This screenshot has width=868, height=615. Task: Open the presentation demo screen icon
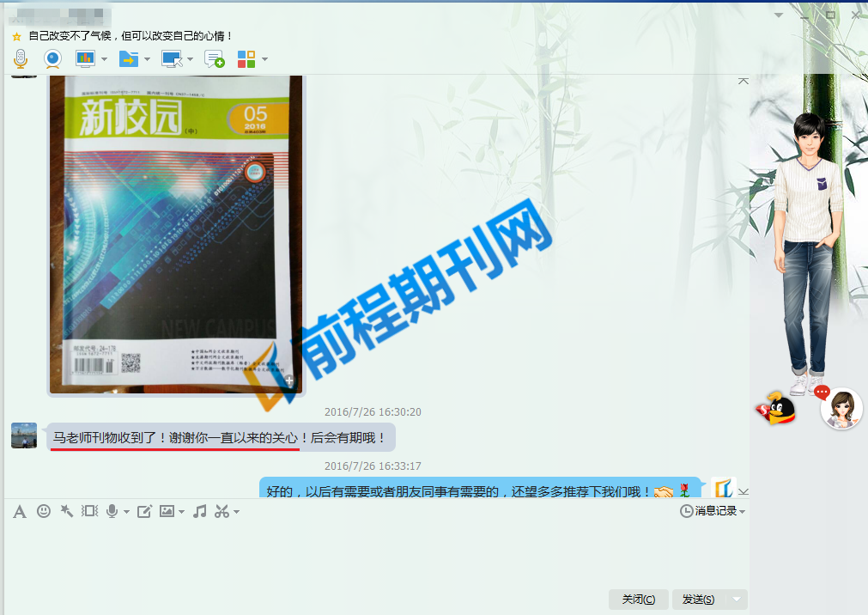pyautogui.click(x=85, y=58)
